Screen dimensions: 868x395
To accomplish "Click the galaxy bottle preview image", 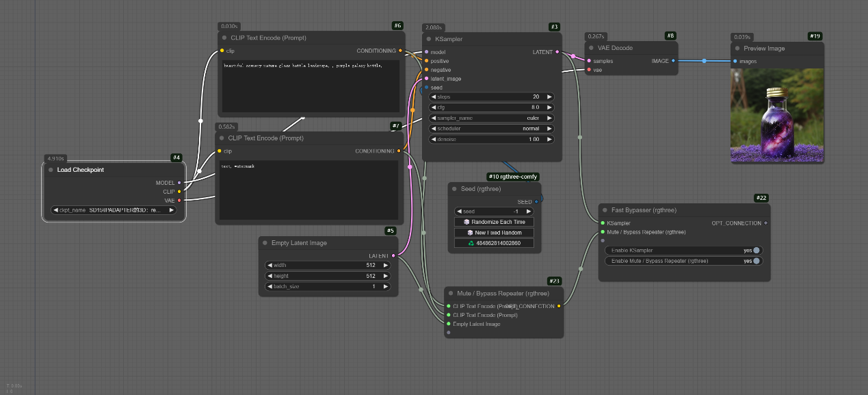I will tap(776, 115).
